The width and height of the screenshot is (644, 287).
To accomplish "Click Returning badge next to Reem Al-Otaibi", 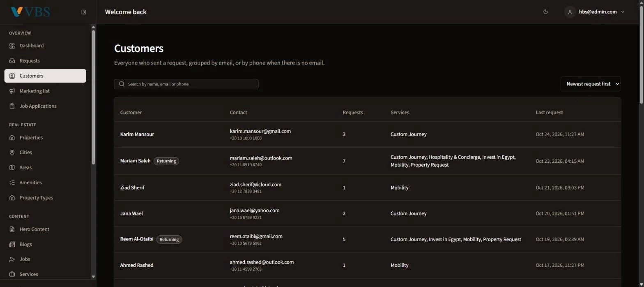I will (169, 239).
